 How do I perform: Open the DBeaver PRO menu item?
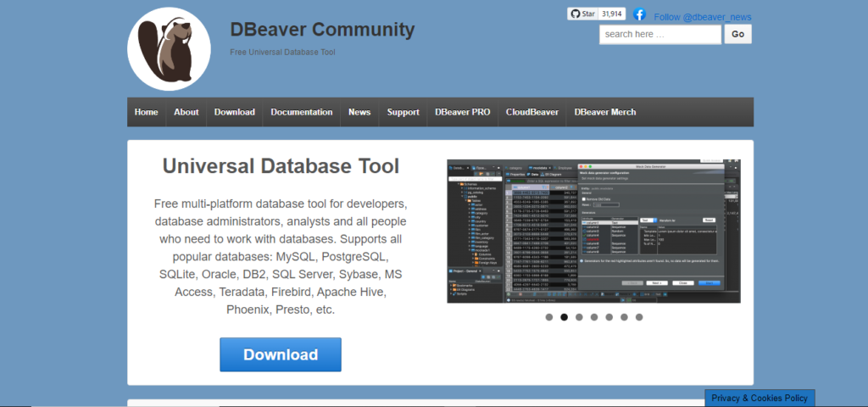pyautogui.click(x=462, y=112)
